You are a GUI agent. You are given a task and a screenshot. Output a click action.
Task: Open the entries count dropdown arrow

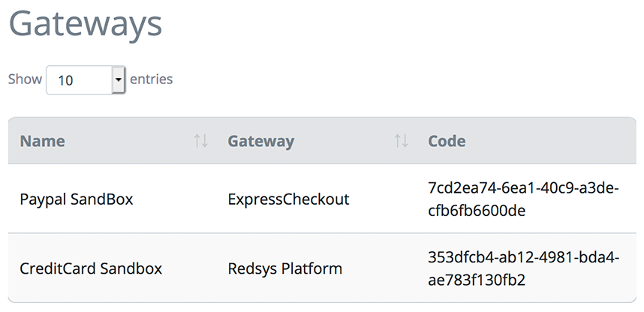[119, 79]
